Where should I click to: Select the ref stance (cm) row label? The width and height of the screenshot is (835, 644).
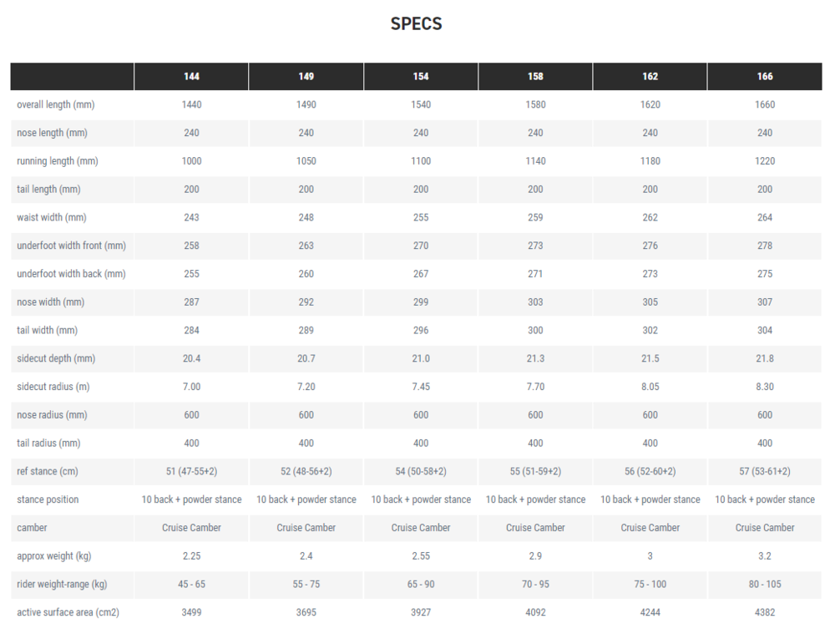[48, 472]
